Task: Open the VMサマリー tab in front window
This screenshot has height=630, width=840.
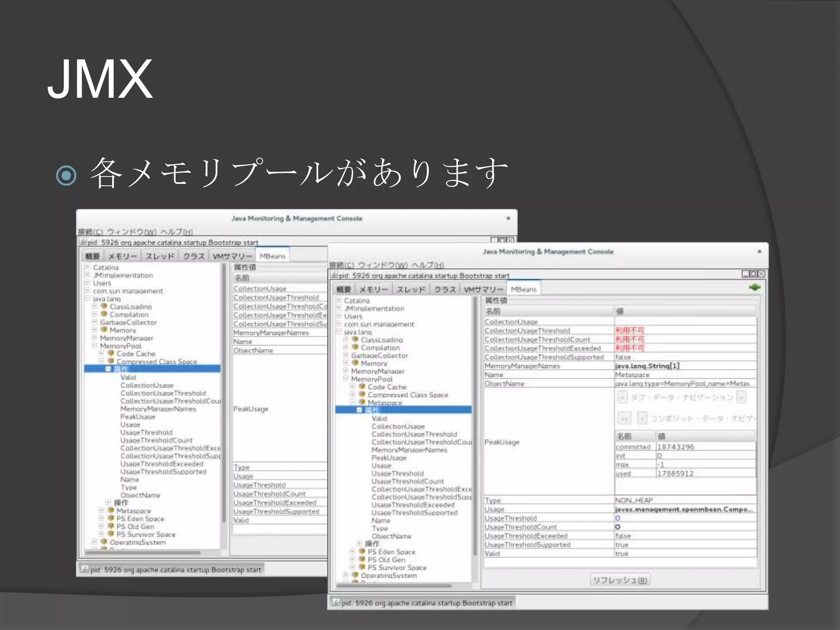Action: [x=483, y=289]
